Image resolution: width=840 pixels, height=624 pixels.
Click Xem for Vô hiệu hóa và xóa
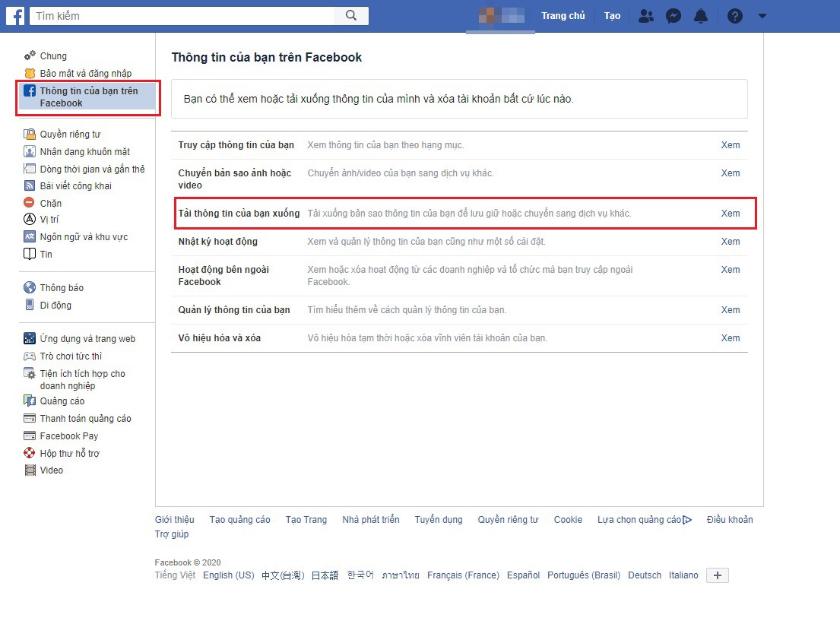pyautogui.click(x=731, y=338)
